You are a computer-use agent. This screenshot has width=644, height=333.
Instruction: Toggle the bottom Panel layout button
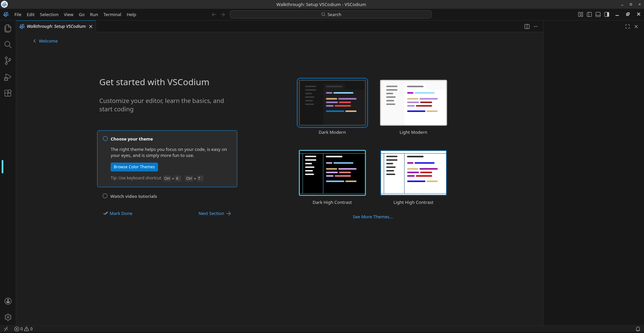coord(598,14)
